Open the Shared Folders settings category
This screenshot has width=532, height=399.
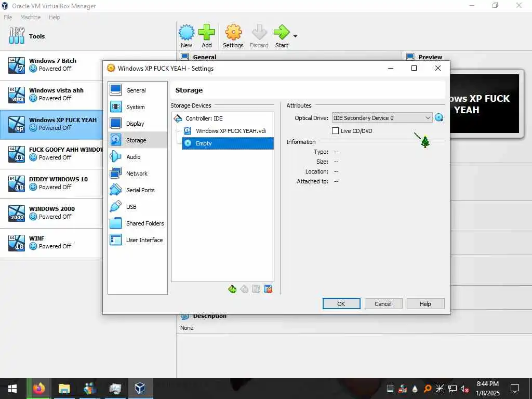[x=137, y=223]
